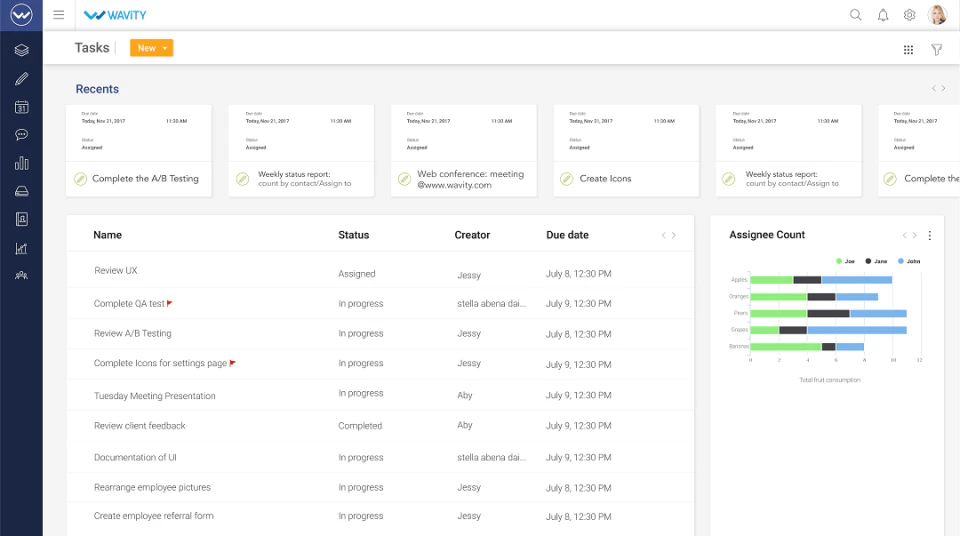
Task: Click the Apples blue John bar
Action: [857, 280]
